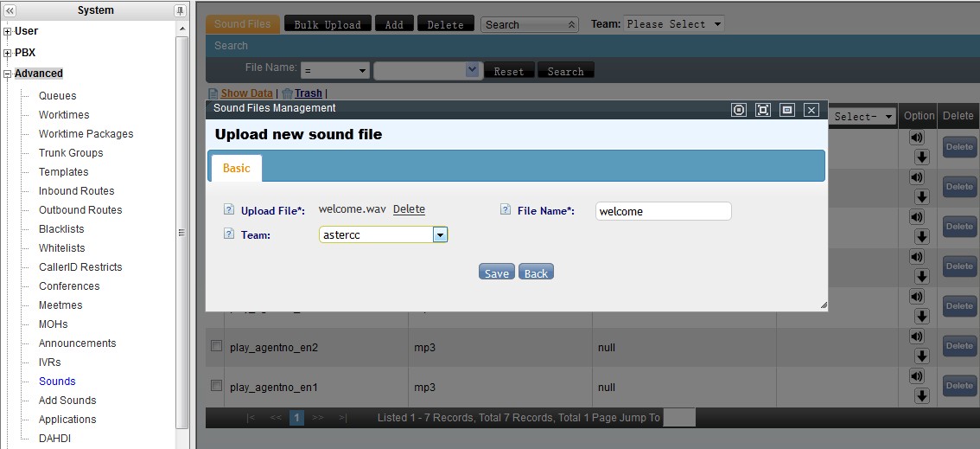Switch to the Basic tab
Viewport: 980px width, 449px height.
click(236, 168)
